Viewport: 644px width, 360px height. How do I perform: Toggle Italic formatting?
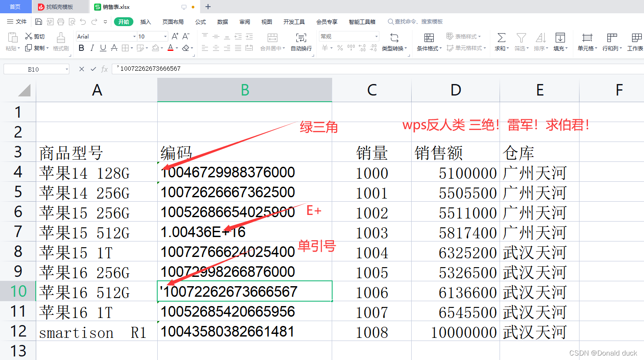(92, 48)
